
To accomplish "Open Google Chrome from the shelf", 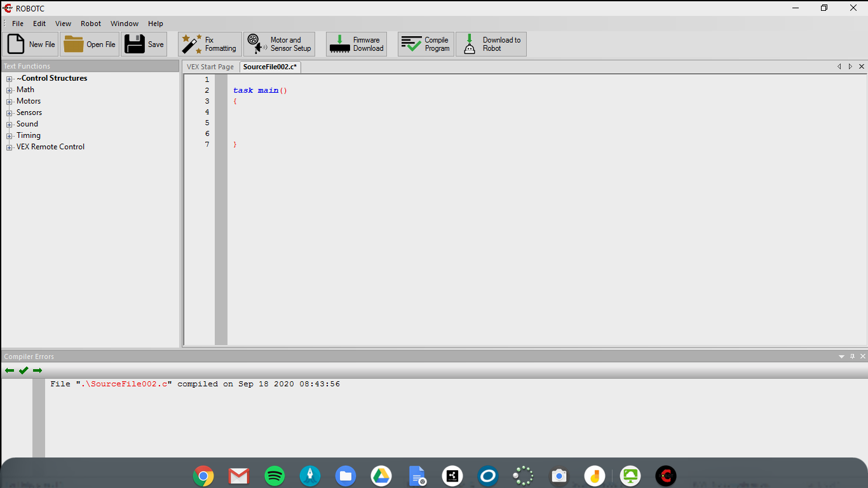I will pyautogui.click(x=203, y=475).
